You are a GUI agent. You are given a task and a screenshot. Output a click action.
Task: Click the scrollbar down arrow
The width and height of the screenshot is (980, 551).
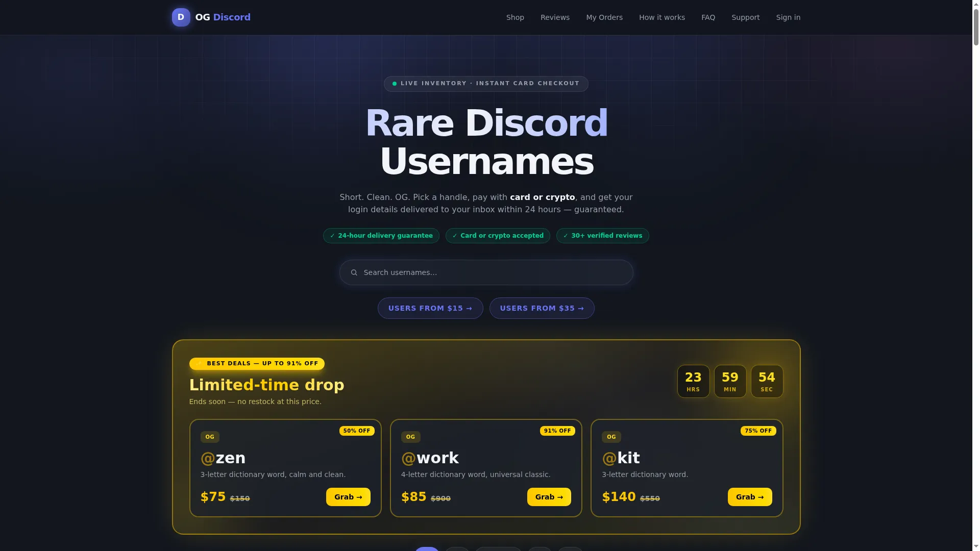tap(976, 547)
